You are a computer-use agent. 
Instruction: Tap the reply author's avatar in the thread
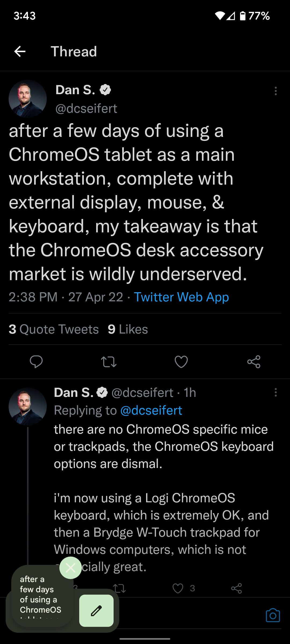[28, 406]
